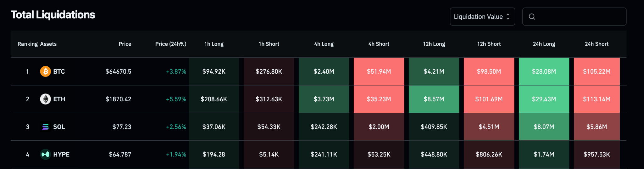Open the BTC asset name link

59,71
